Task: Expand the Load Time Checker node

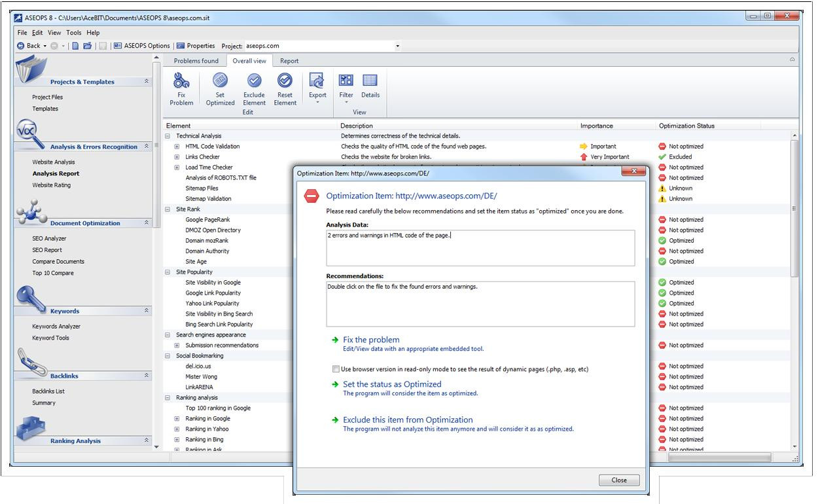Action: pyautogui.click(x=177, y=168)
